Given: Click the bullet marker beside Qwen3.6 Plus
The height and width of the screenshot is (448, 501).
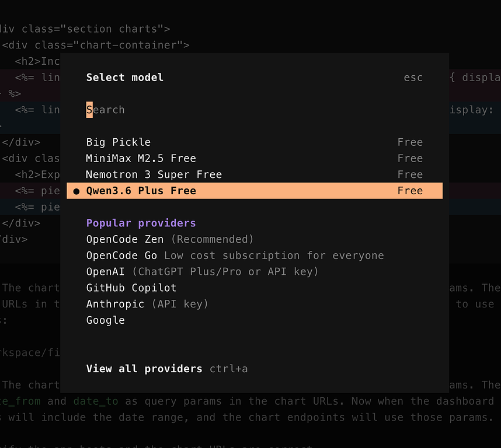Looking at the screenshot, I should [x=76, y=191].
